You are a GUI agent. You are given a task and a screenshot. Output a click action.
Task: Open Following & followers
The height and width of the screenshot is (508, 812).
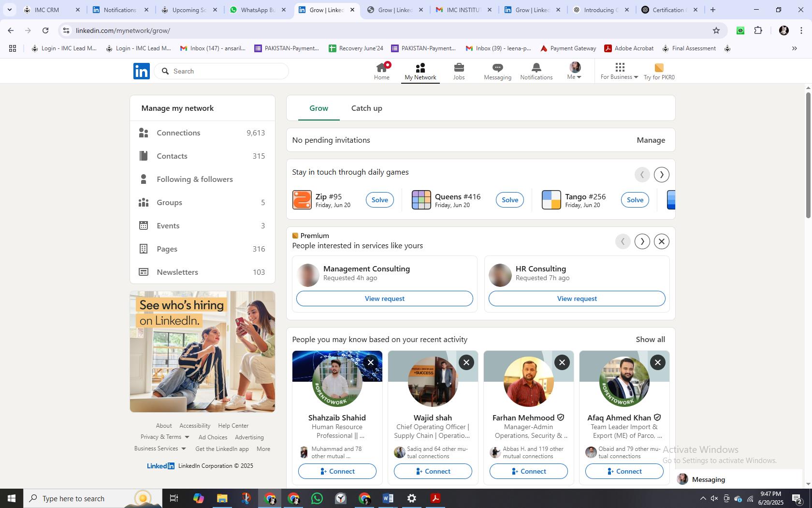(x=202, y=179)
